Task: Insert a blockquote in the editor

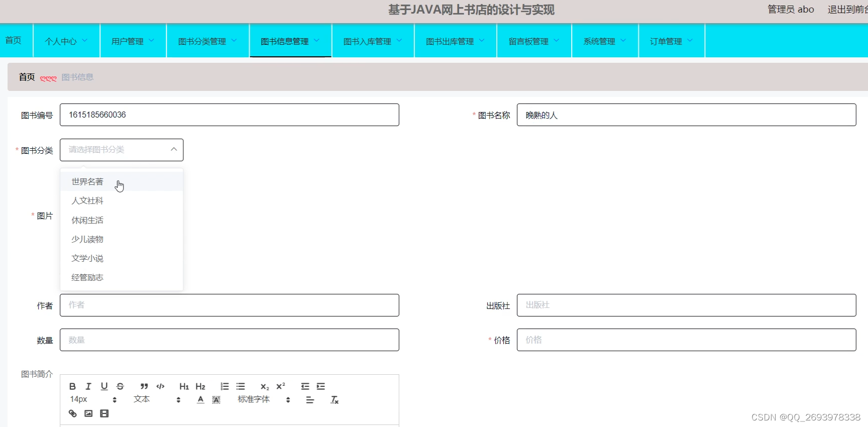Action: click(x=144, y=386)
